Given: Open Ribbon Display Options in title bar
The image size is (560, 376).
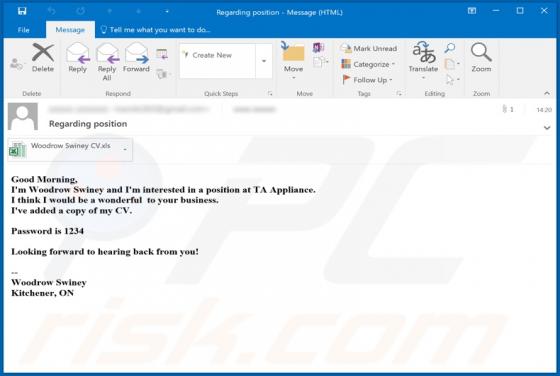Looking at the screenshot, I should [471, 11].
